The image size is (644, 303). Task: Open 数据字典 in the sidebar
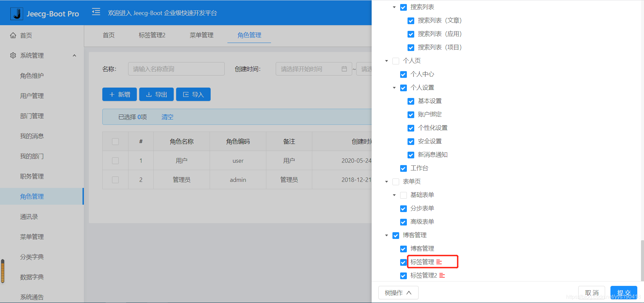coord(32,277)
